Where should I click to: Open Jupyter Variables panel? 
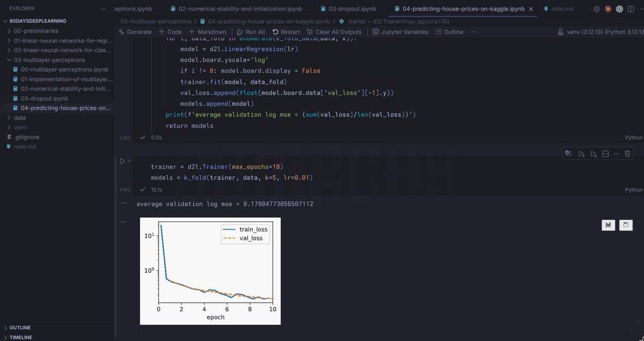click(400, 32)
